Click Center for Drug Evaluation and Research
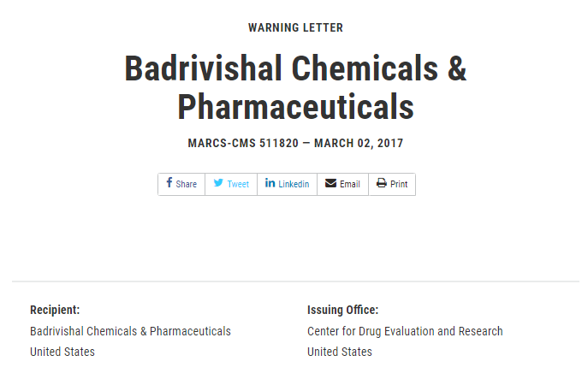This screenshot has height=379, width=588. [405, 331]
